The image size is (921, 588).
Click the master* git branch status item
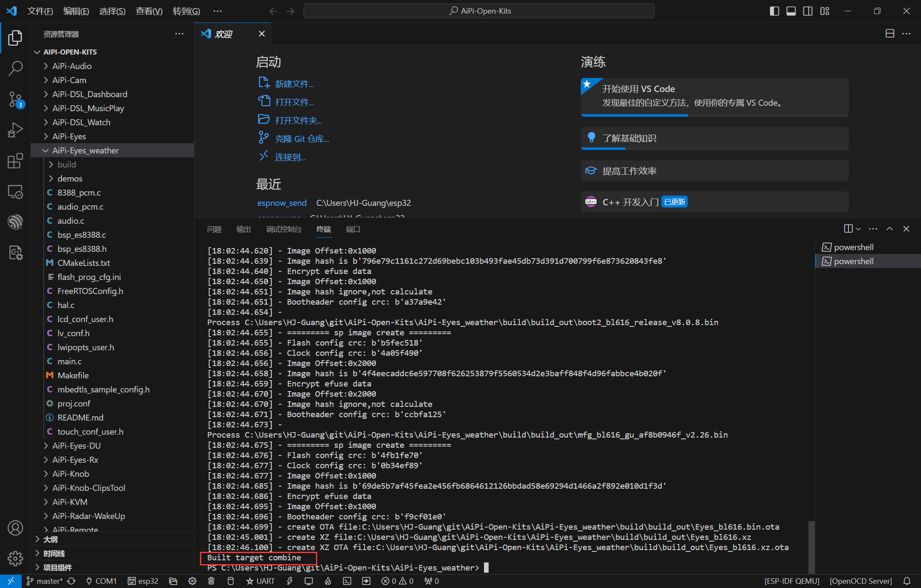[44, 581]
